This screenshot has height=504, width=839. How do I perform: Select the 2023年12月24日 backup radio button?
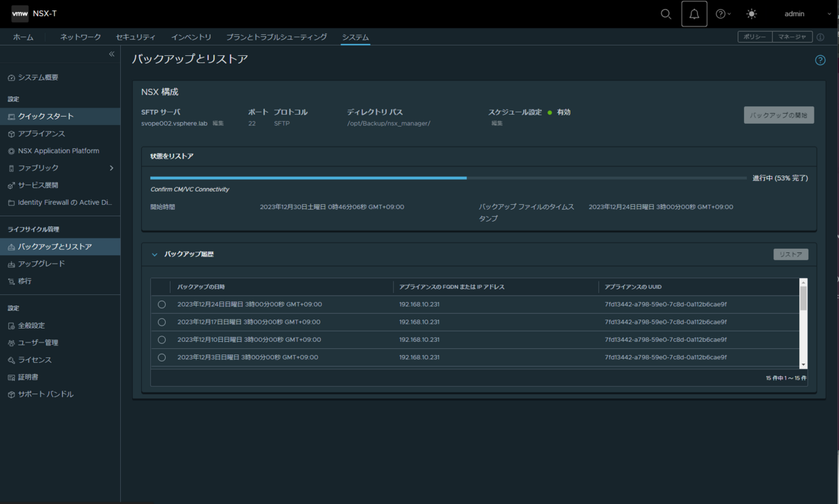pos(162,305)
